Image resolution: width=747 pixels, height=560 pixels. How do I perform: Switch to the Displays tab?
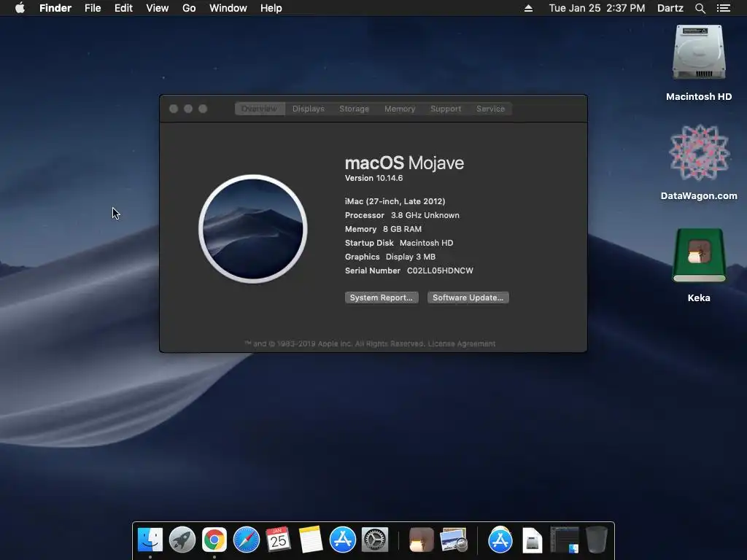click(x=309, y=109)
